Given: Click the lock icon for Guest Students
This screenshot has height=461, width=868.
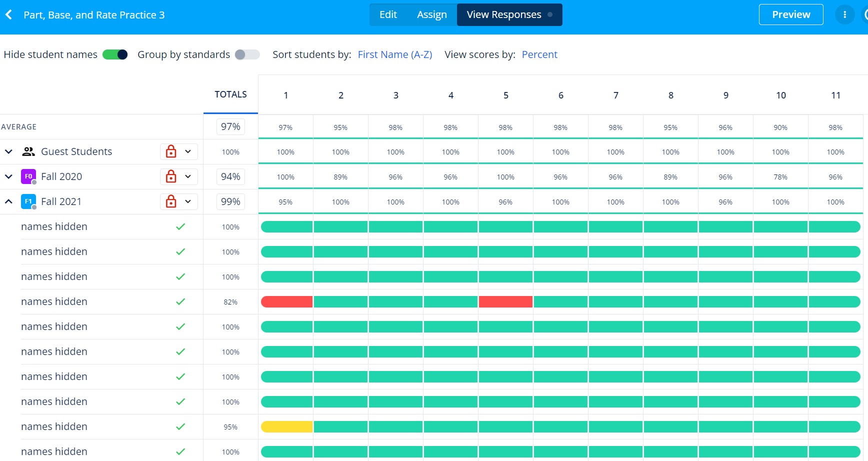Looking at the screenshot, I should click(x=171, y=151).
